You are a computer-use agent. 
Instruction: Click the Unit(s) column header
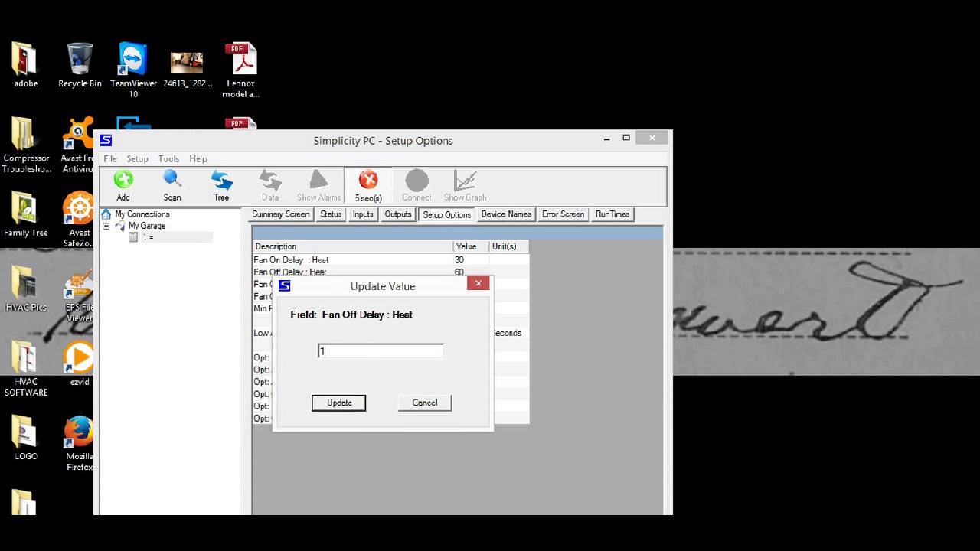(509, 246)
